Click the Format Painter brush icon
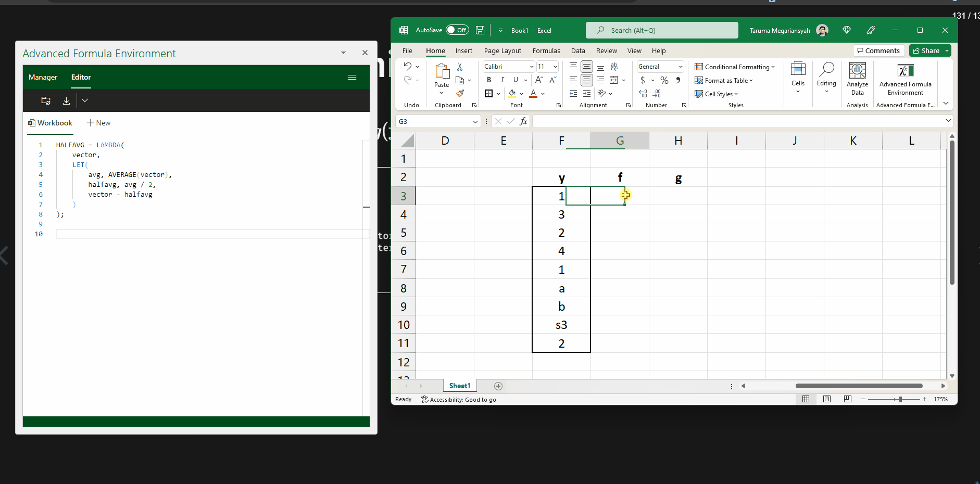The height and width of the screenshot is (484, 980). pos(460,94)
